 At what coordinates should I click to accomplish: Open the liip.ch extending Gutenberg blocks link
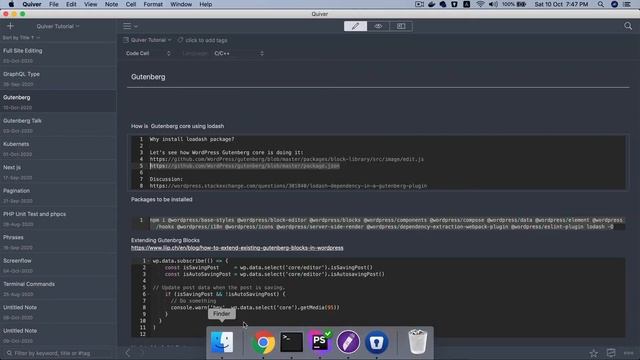tap(237, 248)
